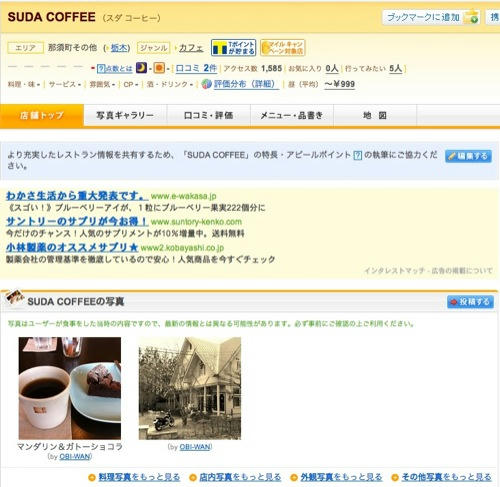
Task: Click the orange bullet before 料理写真をもっと見る
Action: pyautogui.click(x=92, y=478)
